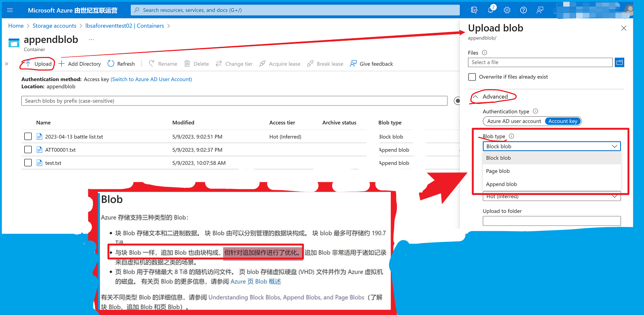Select Azure AD user account authentication
The width and height of the screenshot is (644, 315).
click(x=514, y=121)
